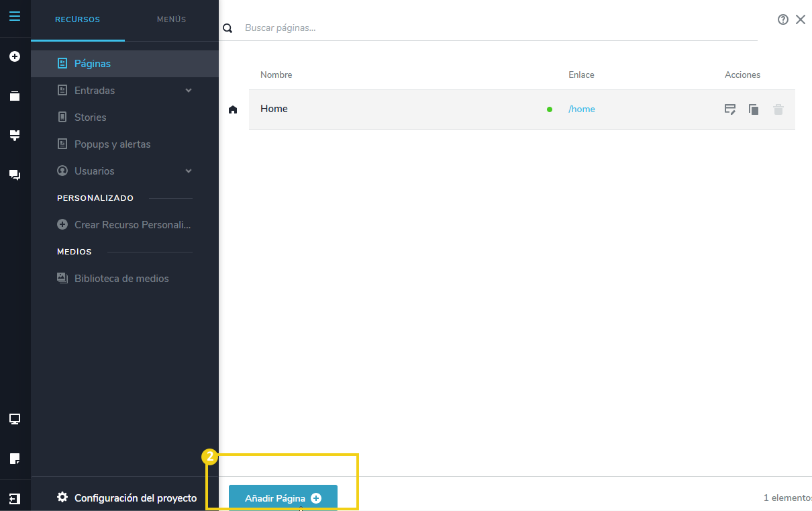The image size is (812, 511).
Task: Click the green published status dot for Home
Action: (x=550, y=109)
